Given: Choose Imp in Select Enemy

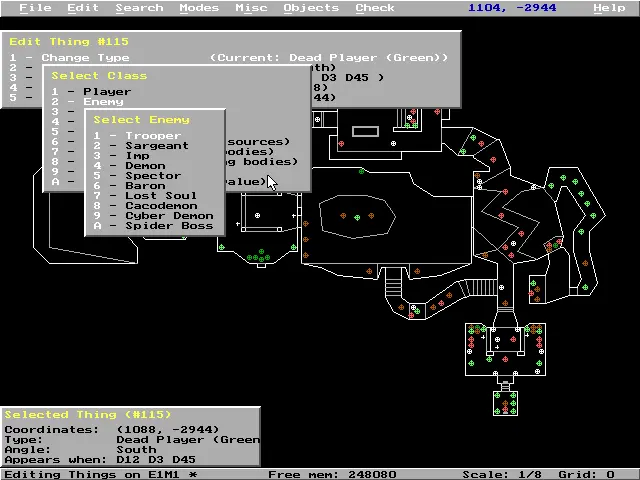Looking at the screenshot, I should pos(137,156).
